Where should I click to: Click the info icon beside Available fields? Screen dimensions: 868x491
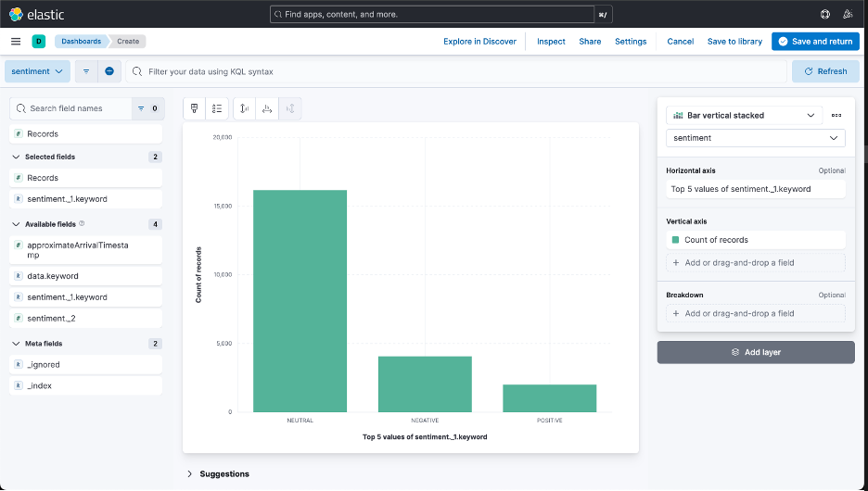click(82, 223)
